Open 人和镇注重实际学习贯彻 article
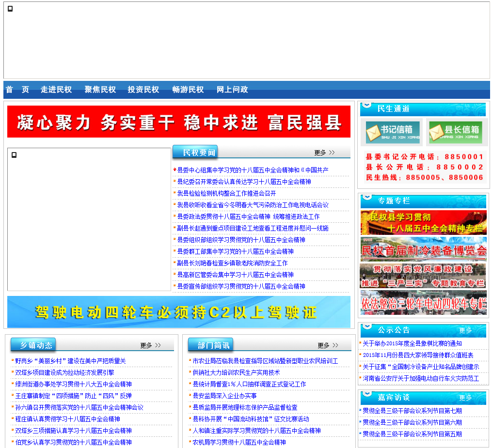This screenshot has width=493, height=448. 256,431
